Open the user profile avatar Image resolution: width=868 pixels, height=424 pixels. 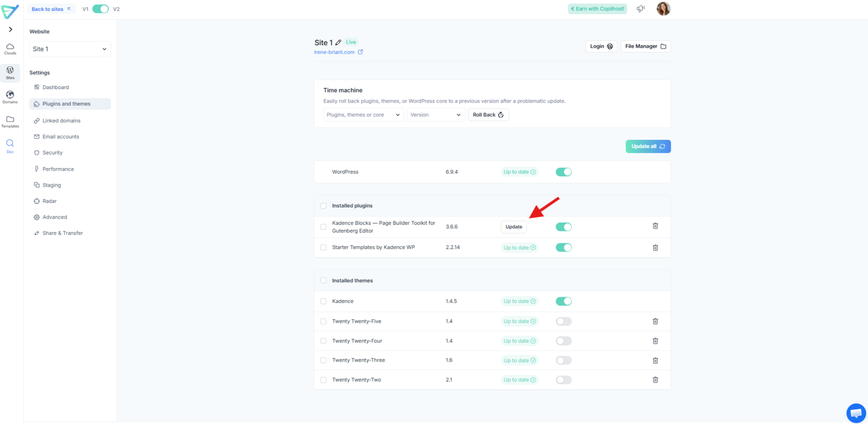pos(663,9)
